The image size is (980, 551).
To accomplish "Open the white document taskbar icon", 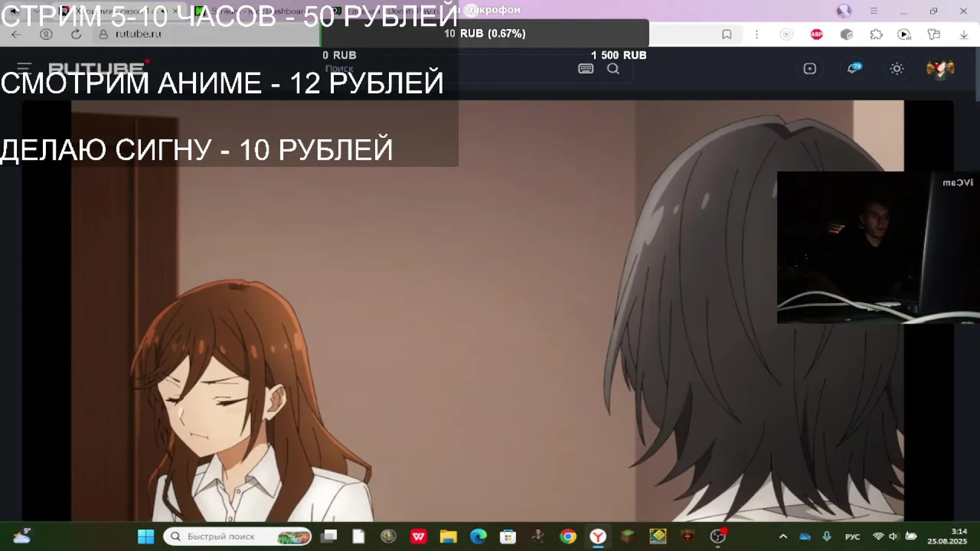I will coord(358,536).
